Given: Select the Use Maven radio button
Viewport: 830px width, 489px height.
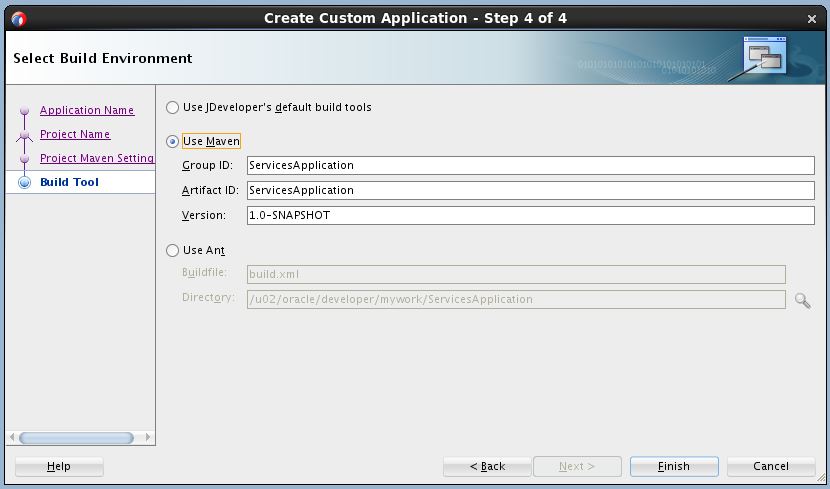Looking at the screenshot, I should click(x=173, y=142).
